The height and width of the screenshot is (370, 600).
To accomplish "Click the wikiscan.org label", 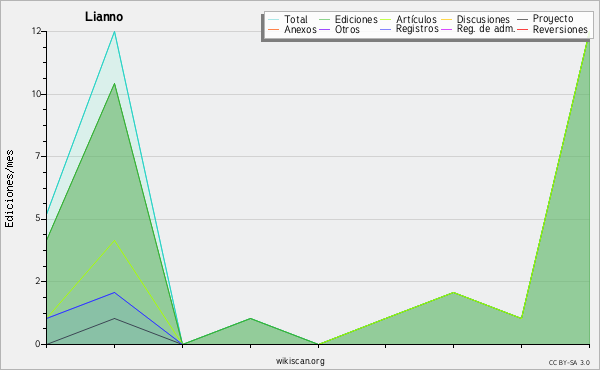I will coord(300,361).
